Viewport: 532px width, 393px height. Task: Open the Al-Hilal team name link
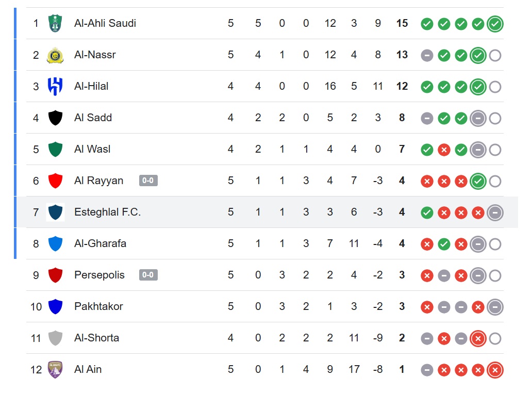(91, 86)
